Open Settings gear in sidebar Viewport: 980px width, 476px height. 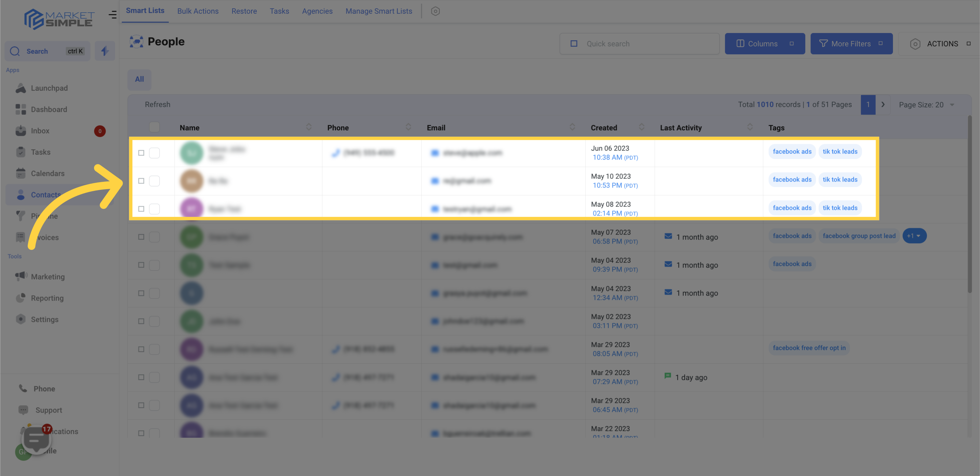21,319
